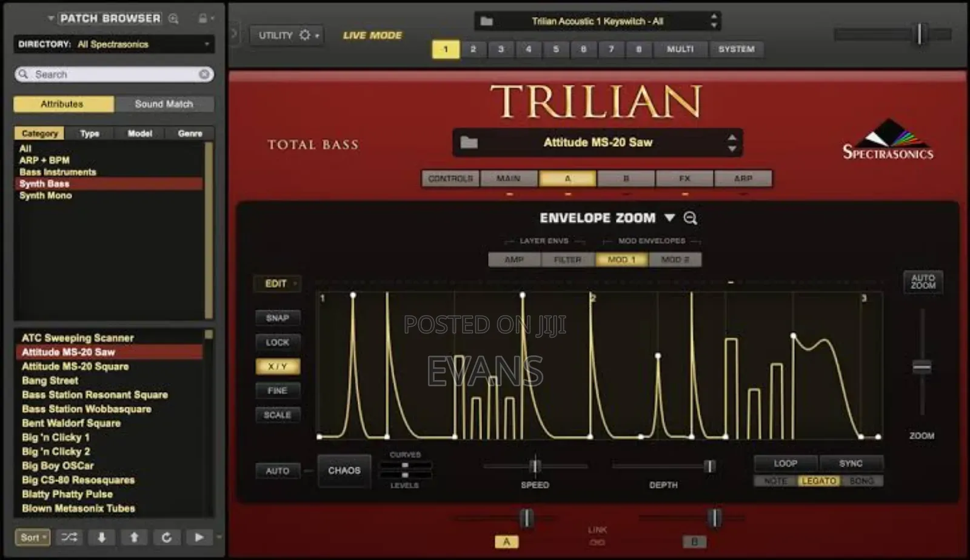
Task: Open the Sort dropdown
Action: tap(33, 537)
